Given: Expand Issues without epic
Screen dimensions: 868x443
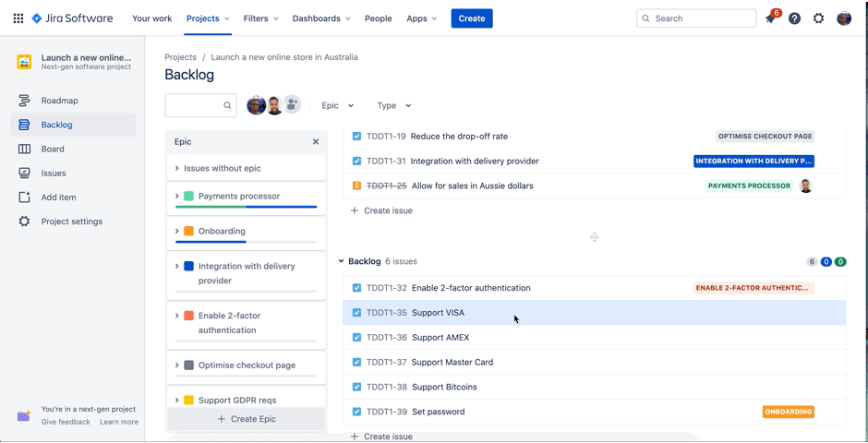Looking at the screenshot, I should point(176,168).
